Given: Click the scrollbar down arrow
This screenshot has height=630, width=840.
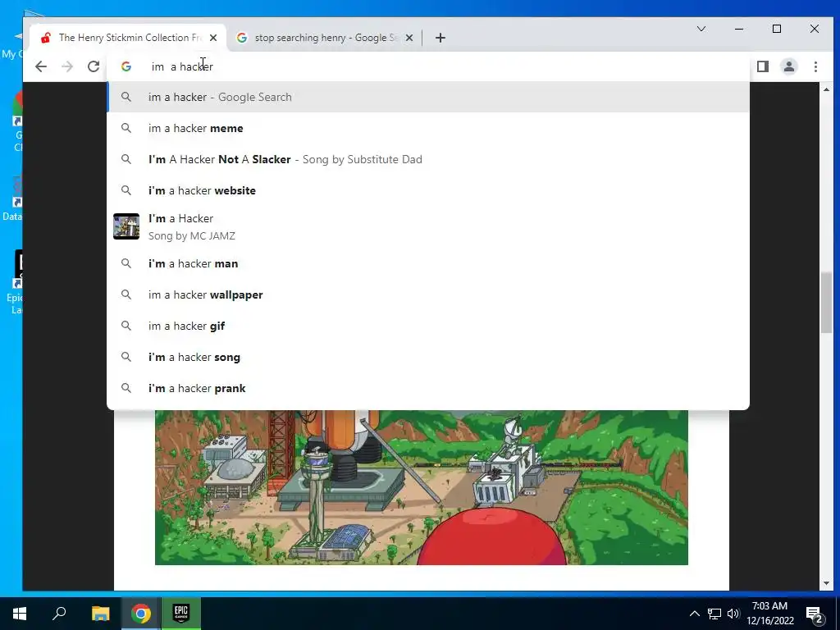Looking at the screenshot, I should [x=826, y=583].
